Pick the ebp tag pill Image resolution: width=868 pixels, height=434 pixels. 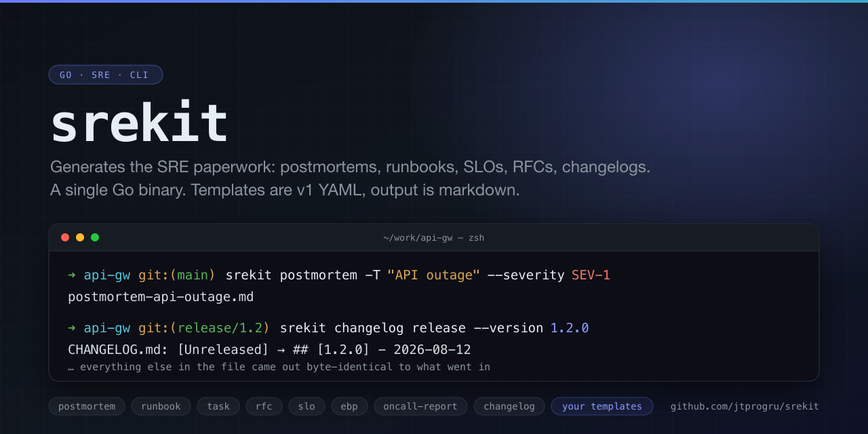[x=349, y=406]
